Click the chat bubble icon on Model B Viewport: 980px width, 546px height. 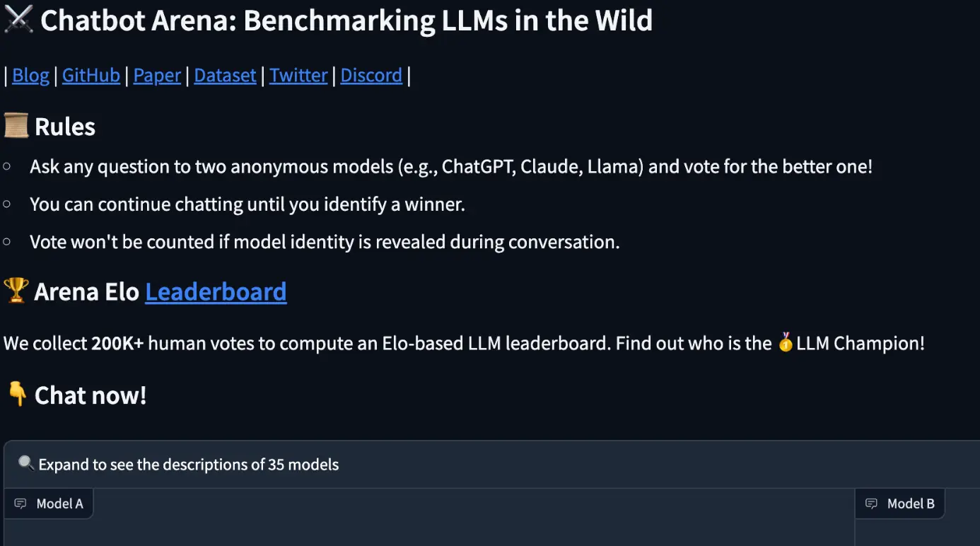872,504
